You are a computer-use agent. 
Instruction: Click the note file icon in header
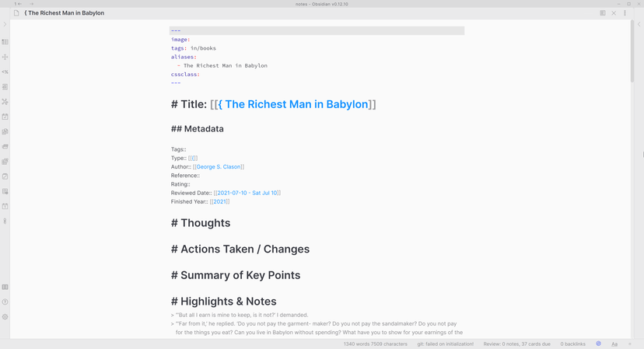16,13
